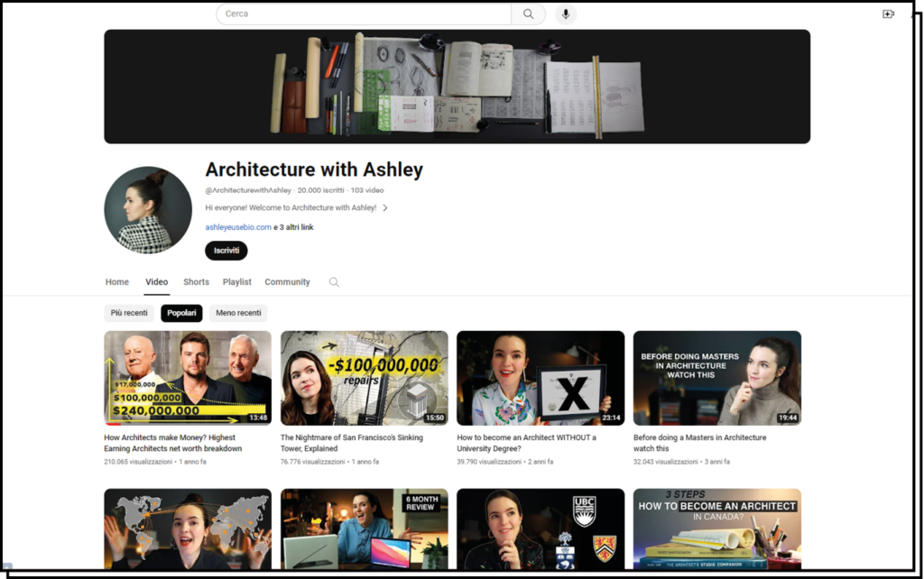Viewport: 924px width, 579px height.
Task: Expand channel description chevron arrow
Action: point(385,208)
